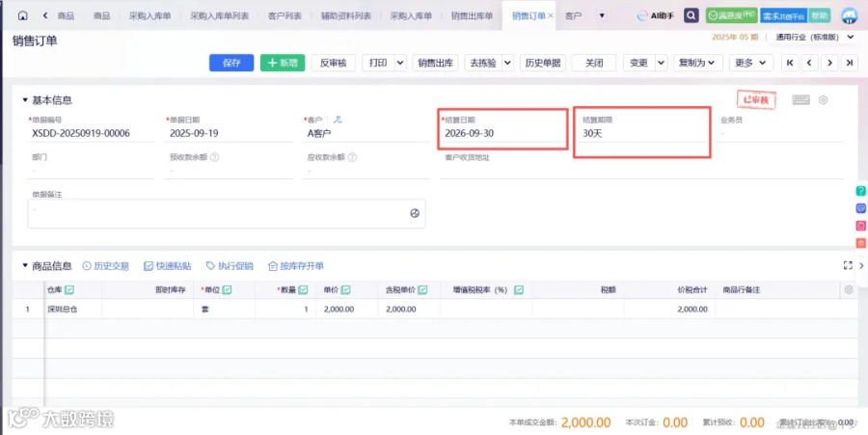
Task: Switch to the 客户 tab
Action: tap(573, 16)
